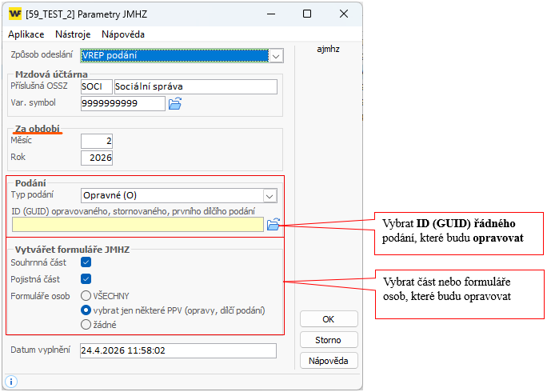Open the Nástroje menu
The width and height of the screenshot is (547, 392).
[x=73, y=34]
